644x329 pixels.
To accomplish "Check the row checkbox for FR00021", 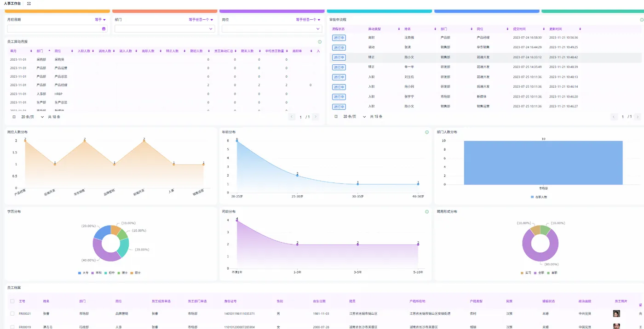I will point(12,313).
